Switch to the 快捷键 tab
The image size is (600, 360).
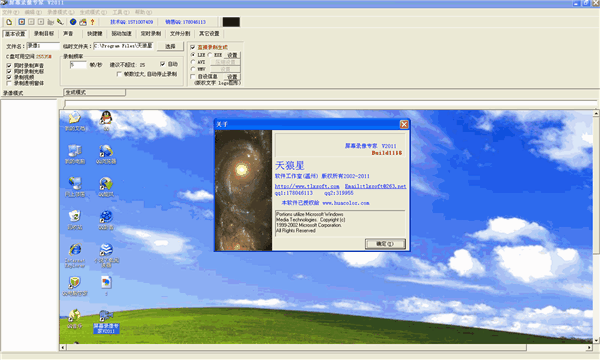tap(95, 34)
